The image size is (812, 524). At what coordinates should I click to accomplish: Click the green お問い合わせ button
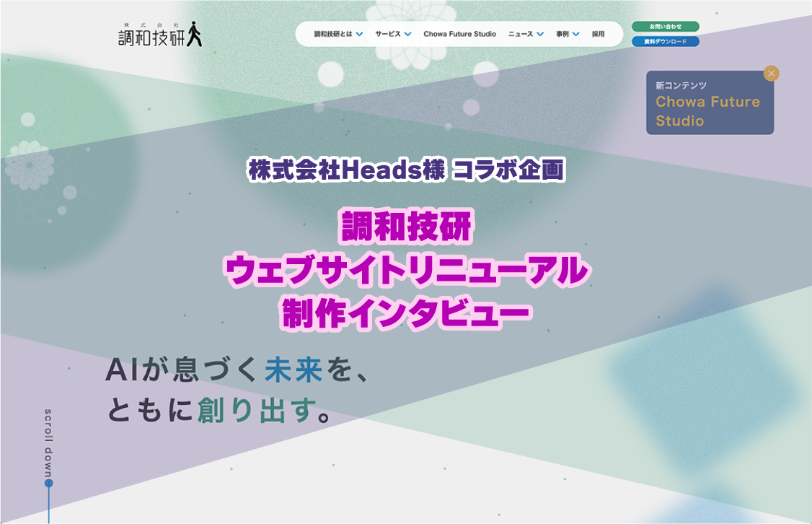(x=665, y=27)
